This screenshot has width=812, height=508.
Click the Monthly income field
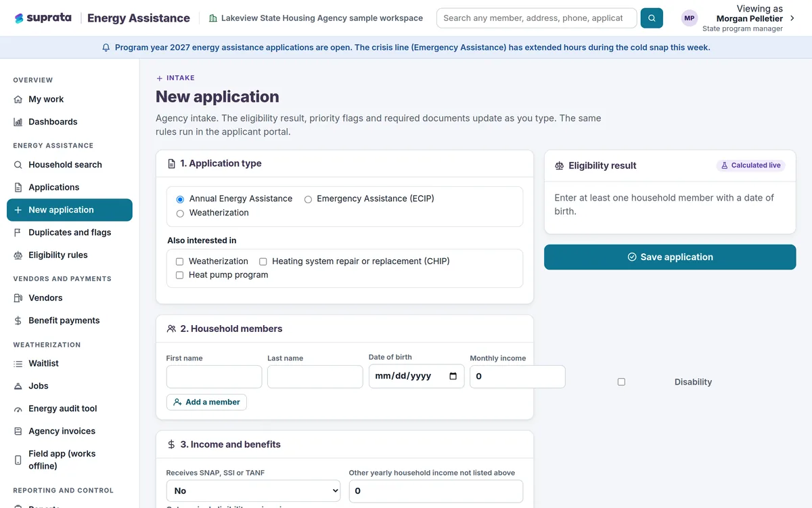(518, 377)
